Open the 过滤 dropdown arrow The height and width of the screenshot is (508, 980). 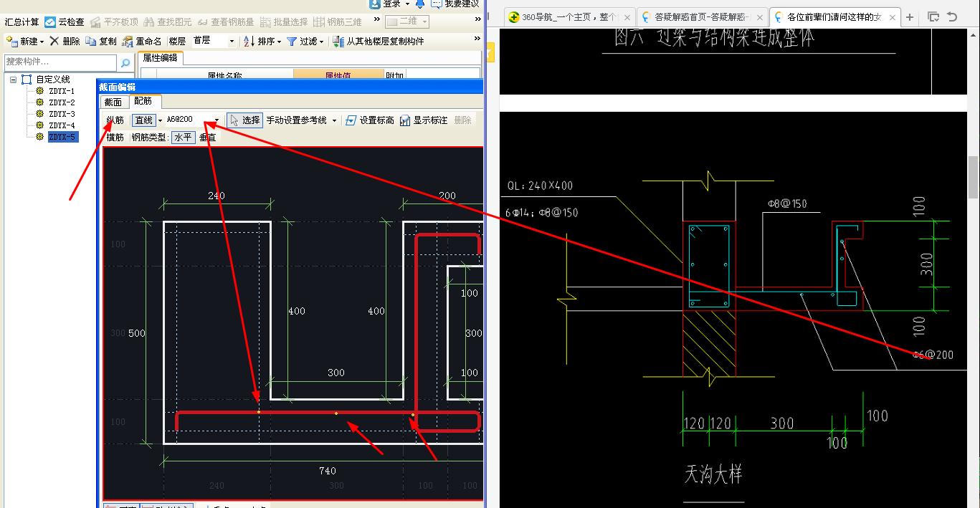coord(322,42)
